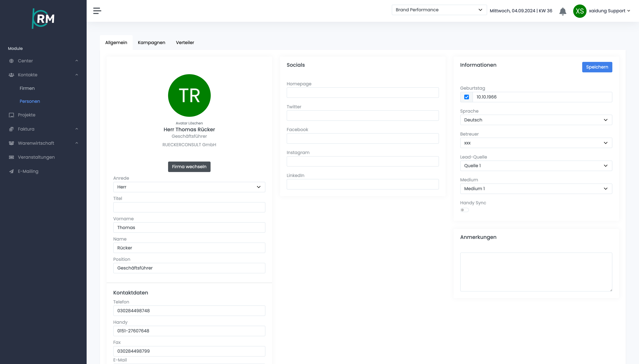Click the Handy number field
Screen dimensions: 639x364
tap(189, 331)
